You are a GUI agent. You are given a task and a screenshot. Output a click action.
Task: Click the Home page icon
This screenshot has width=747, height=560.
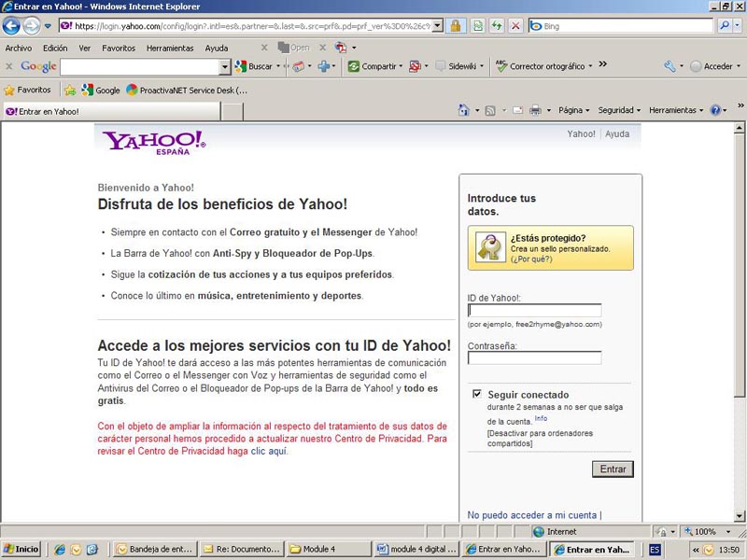click(463, 110)
